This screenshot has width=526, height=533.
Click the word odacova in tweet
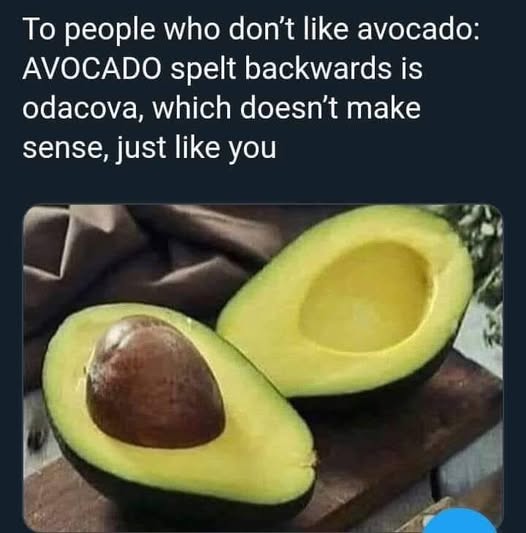(80, 109)
